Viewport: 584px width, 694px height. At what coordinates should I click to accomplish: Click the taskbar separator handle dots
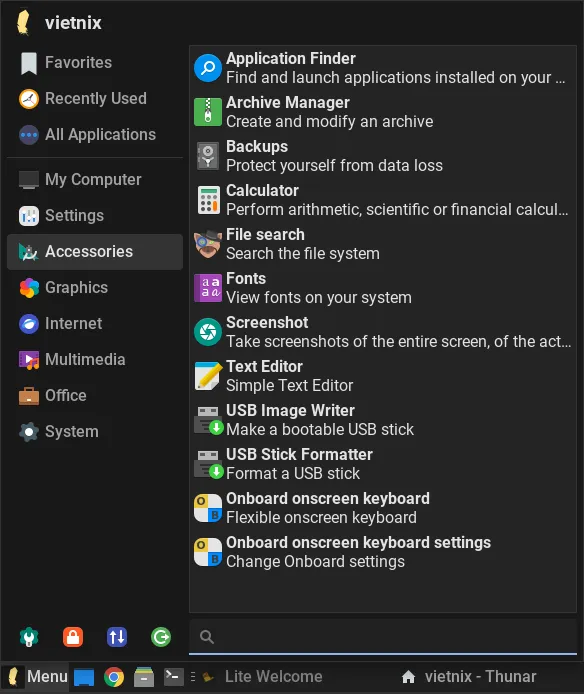tap(193, 677)
